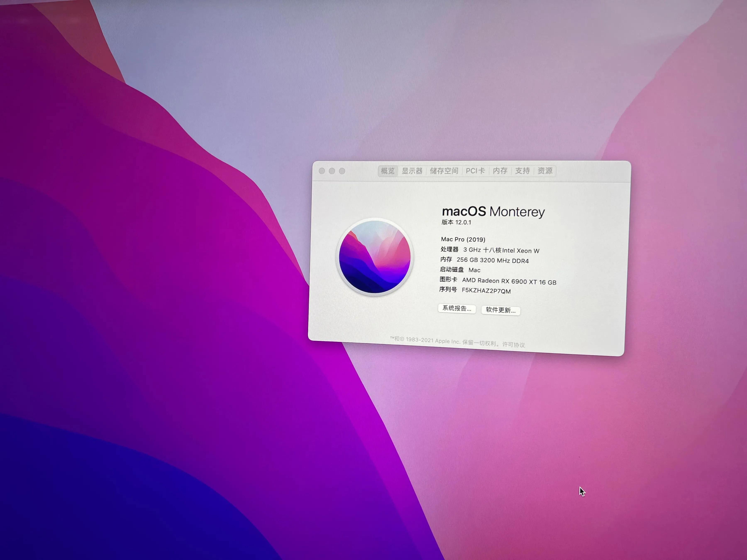The height and width of the screenshot is (560, 747).
Task: Click the macOS Monterey title text
Action: pos(493,212)
